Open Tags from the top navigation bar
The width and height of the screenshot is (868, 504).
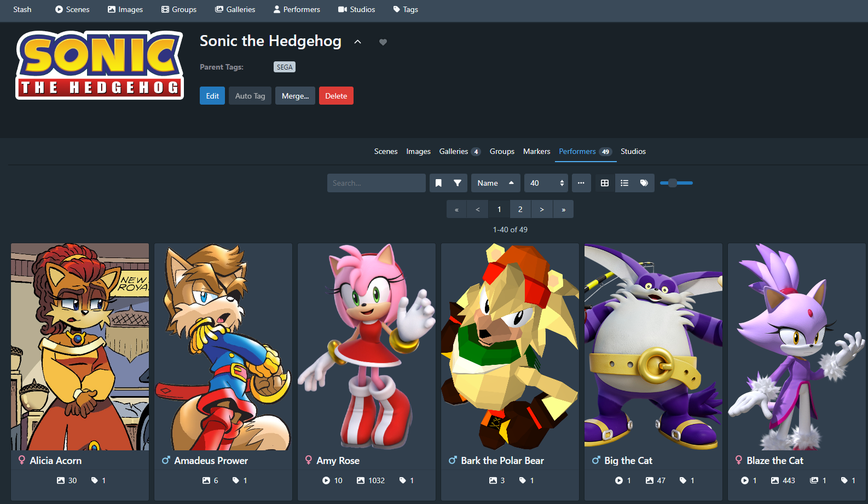click(x=406, y=9)
